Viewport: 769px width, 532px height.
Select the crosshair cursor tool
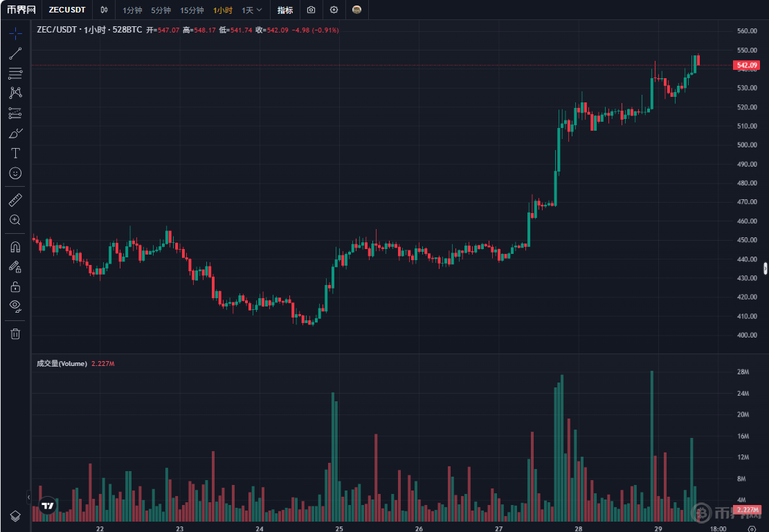pyautogui.click(x=15, y=33)
